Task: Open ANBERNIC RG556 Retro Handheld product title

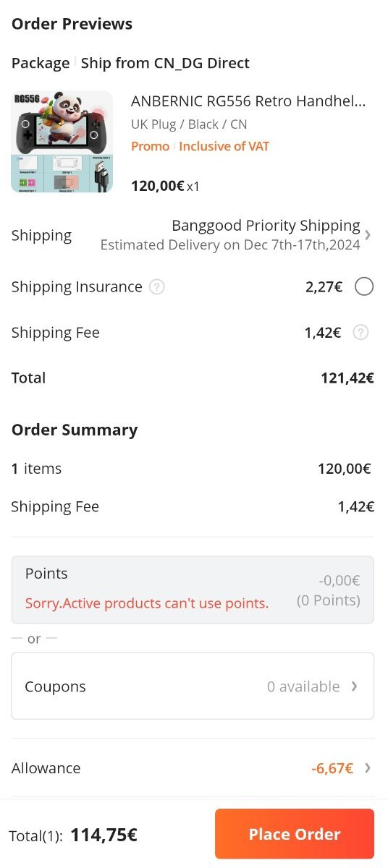Action: tap(248, 101)
